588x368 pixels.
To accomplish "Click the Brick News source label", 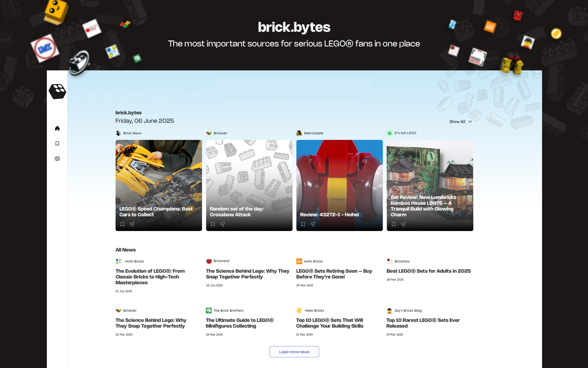I will coord(132,133).
